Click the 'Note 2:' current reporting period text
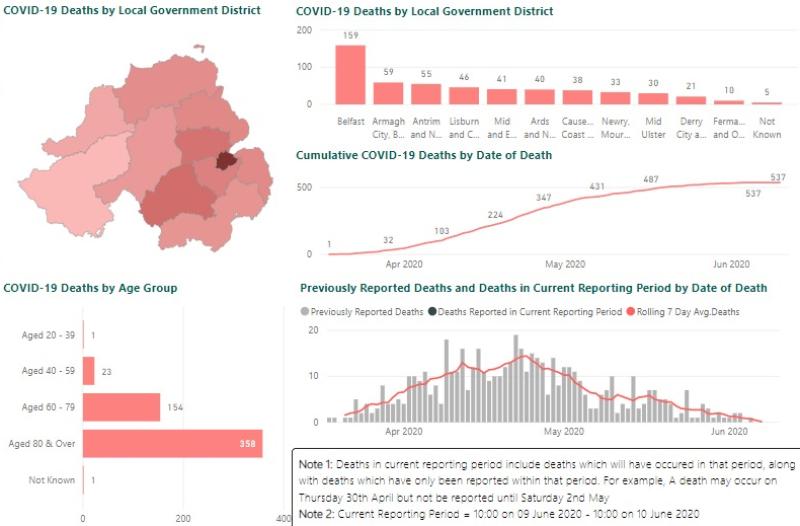The width and height of the screenshot is (800, 526). [x=498, y=513]
